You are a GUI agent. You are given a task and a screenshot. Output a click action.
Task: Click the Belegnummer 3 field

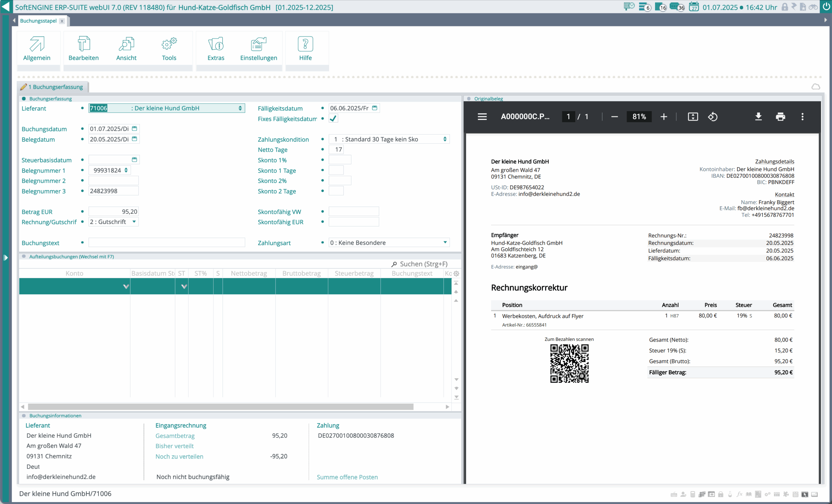pos(113,191)
